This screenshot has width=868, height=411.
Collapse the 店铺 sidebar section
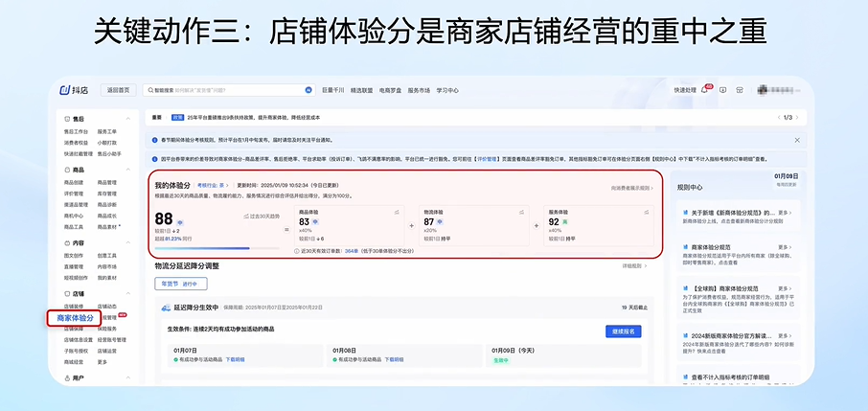coord(128,294)
